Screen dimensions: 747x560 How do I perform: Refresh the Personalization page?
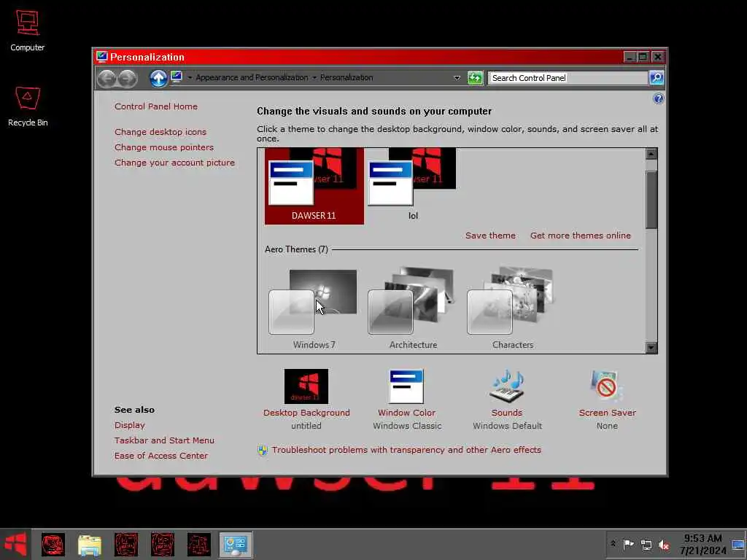coord(475,77)
